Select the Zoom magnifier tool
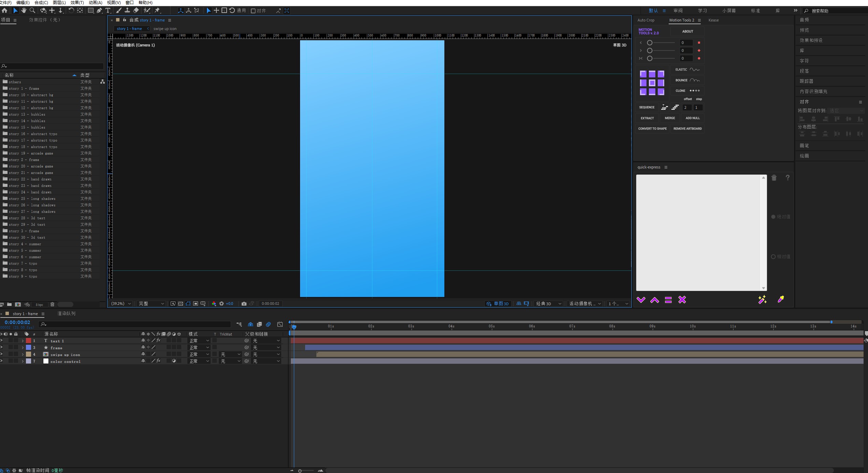 (x=32, y=11)
